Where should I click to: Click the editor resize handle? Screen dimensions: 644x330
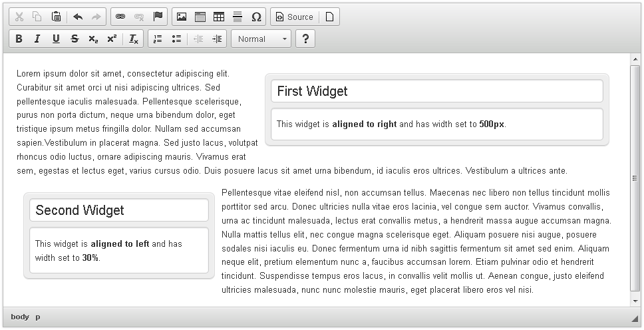[635, 317]
